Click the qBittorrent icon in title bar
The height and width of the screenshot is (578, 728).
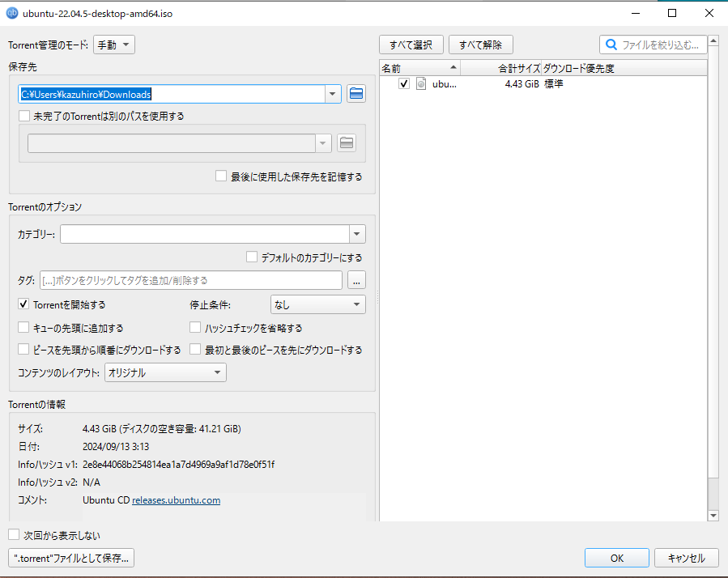click(12, 13)
